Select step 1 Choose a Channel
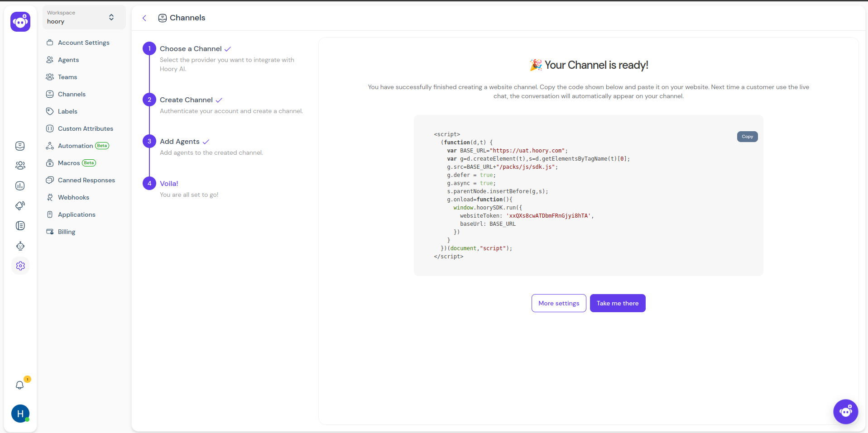This screenshot has height=433, width=868. (191, 48)
